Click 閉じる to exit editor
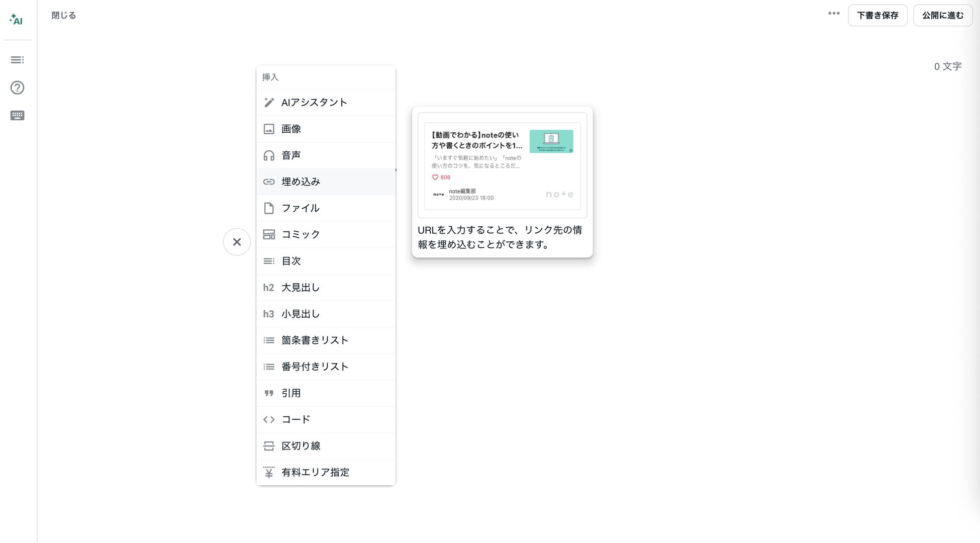980x543 pixels. point(64,16)
